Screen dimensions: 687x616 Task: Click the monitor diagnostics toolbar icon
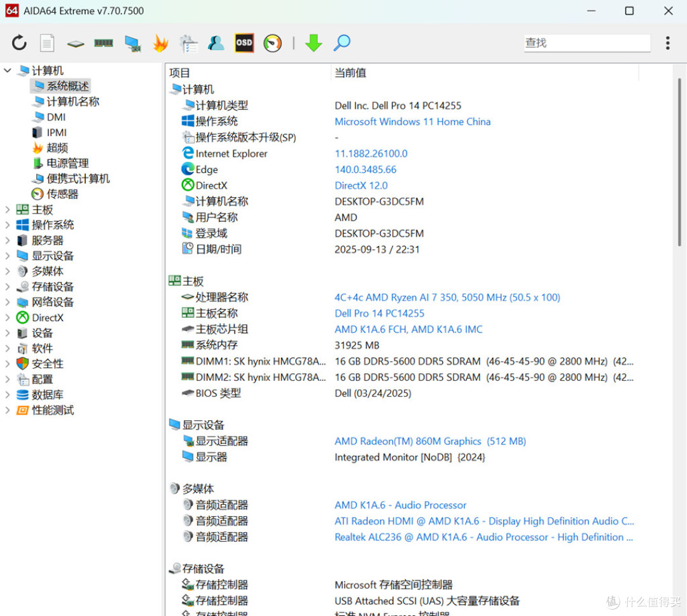(133, 43)
